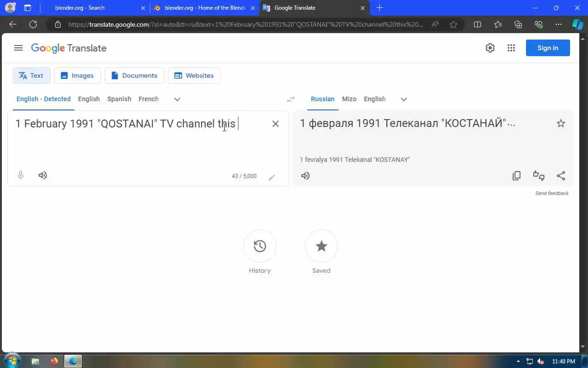588x368 pixels.
Task: Open Edge Settings and more menu
Action: tap(559, 24)
